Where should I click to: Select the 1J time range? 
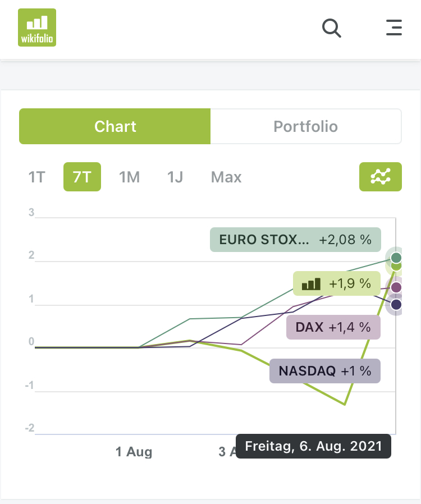[x=175, y=177]
